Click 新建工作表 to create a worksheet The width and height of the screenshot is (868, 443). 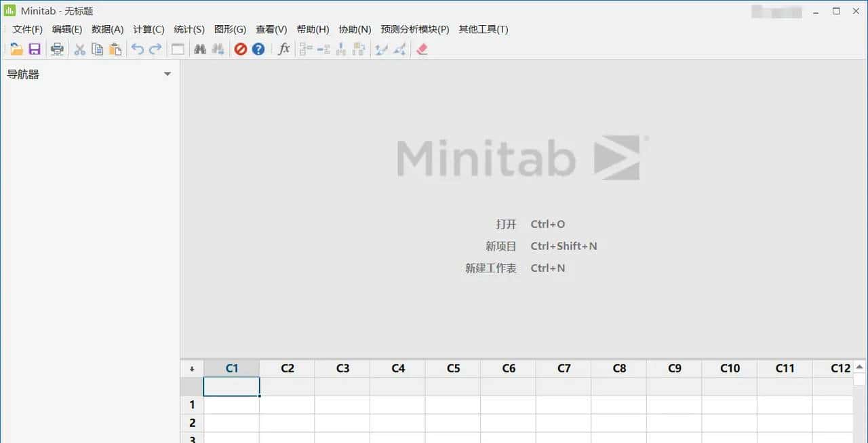pos(490,268)
